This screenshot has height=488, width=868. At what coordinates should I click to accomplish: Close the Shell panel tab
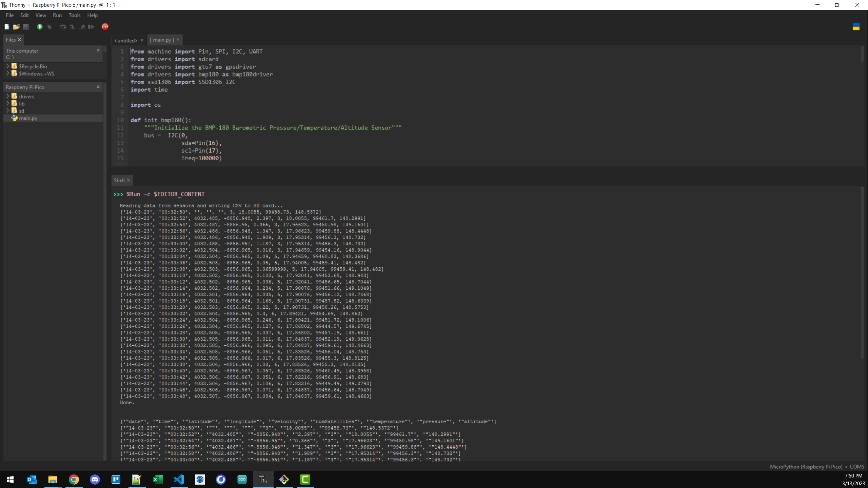point(129,180)
